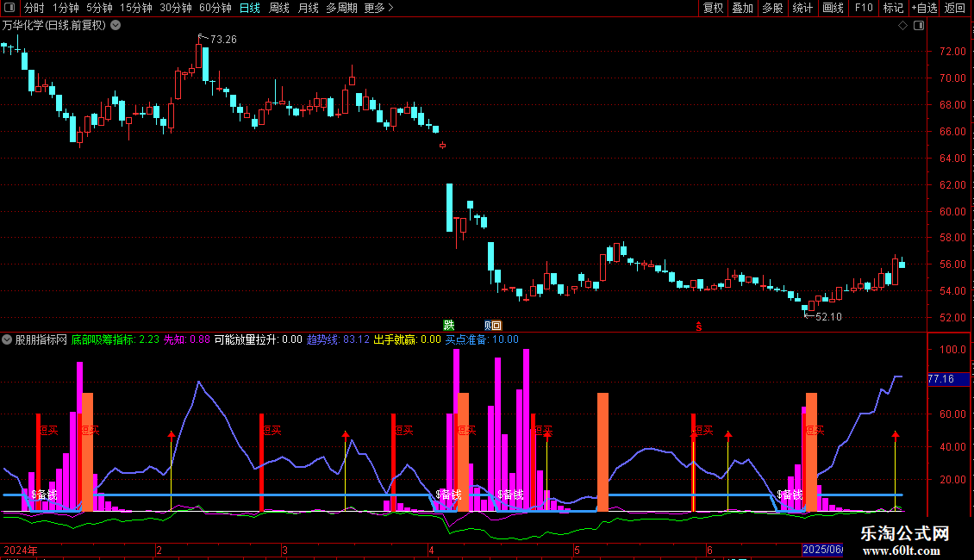Click 返回 to go back
Screen dimensions: 974x560
point(955,8)
